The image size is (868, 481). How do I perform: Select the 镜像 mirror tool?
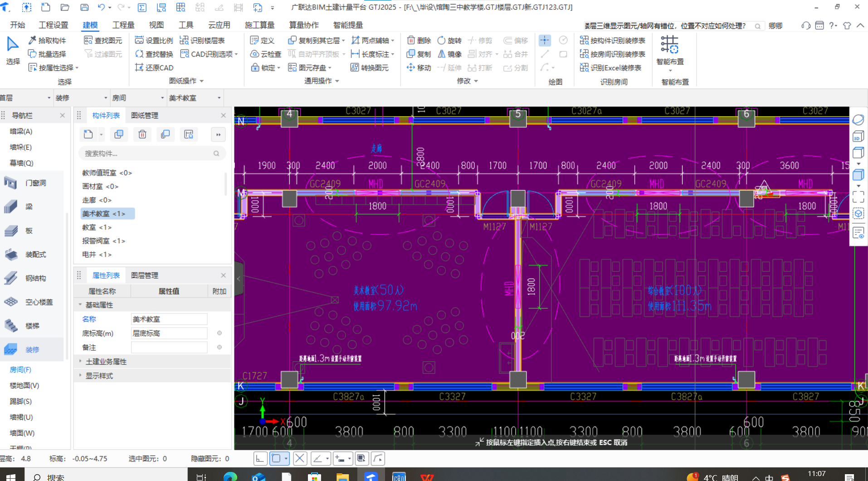(x=449, y=54)
